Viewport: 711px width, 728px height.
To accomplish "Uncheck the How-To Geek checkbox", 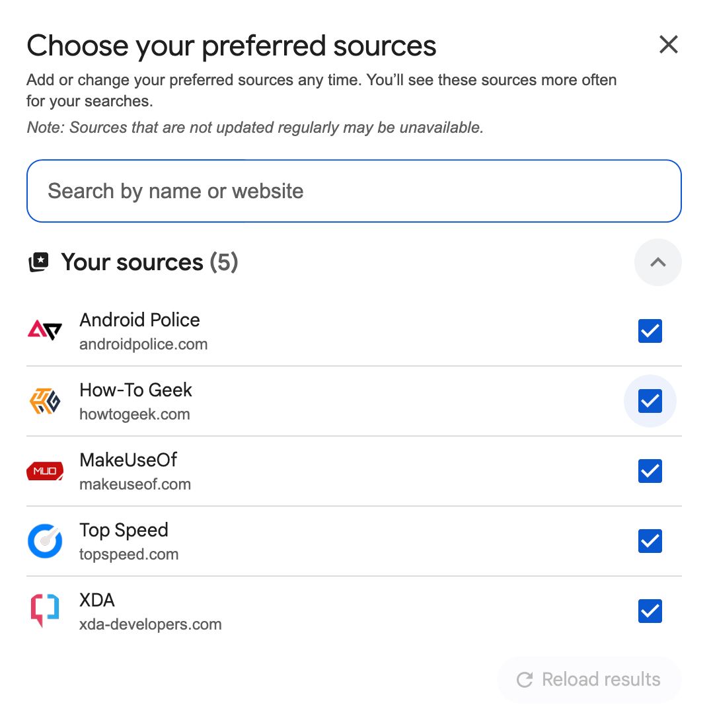I will [x=650, y=401].
